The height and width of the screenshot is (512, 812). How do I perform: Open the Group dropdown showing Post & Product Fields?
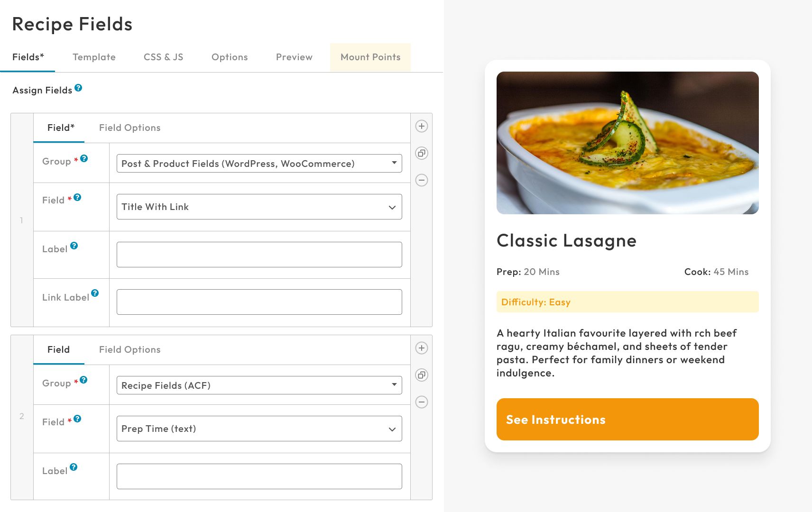click(259, 164)
